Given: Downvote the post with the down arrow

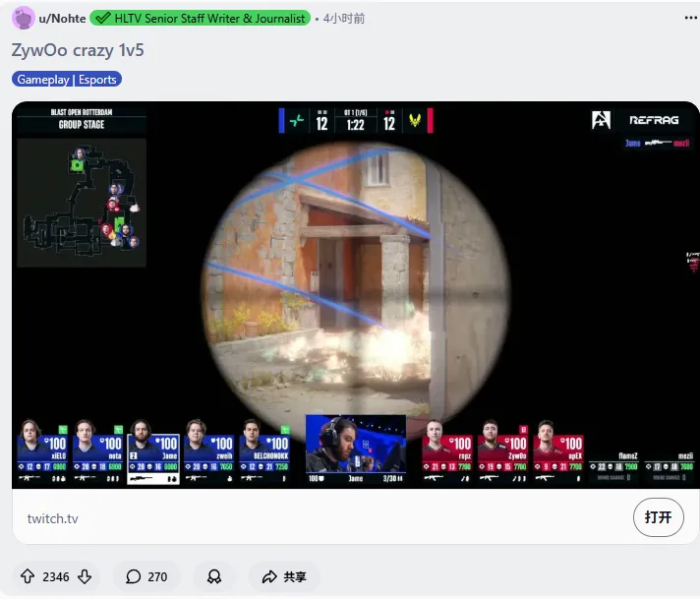Looking at the screenshot, I should tap(85, 576).
